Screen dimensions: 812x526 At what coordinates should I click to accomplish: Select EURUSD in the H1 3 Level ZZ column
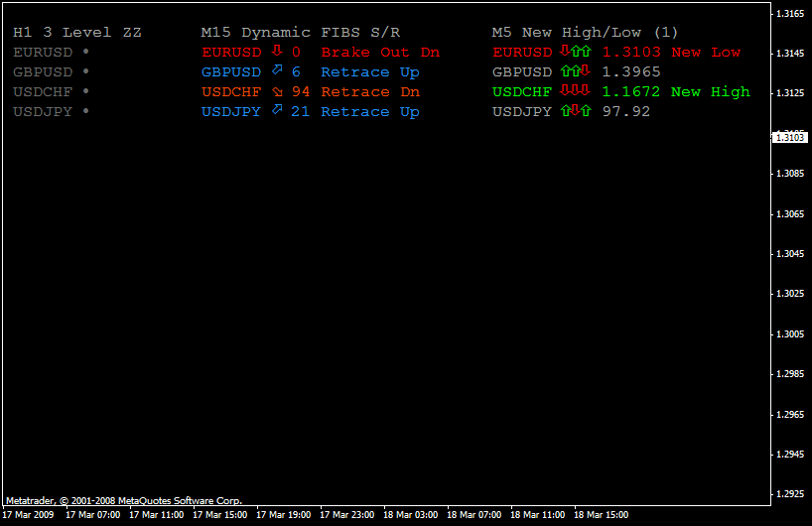coord(43,53)
